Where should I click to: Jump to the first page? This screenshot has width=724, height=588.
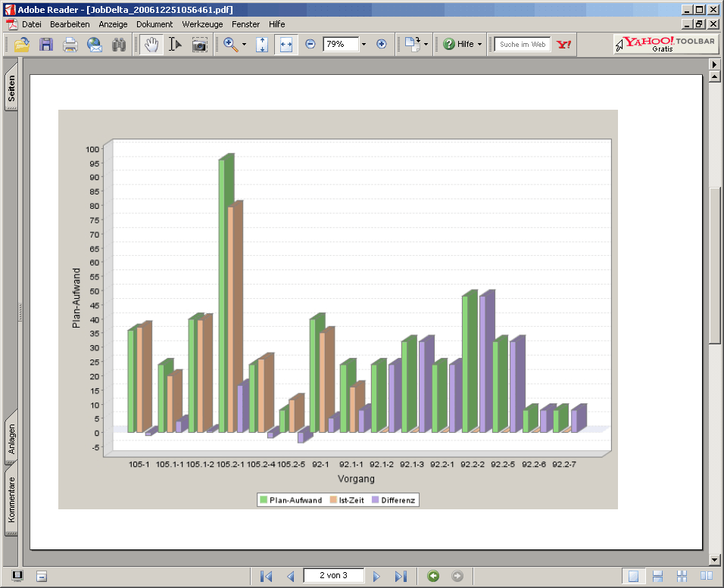[x=266, y=577]
